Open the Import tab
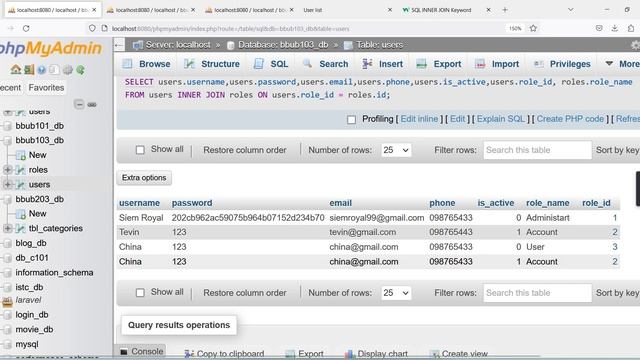This screenshot has height=360, width=640. pyautogui.click(x=497, y=64)
